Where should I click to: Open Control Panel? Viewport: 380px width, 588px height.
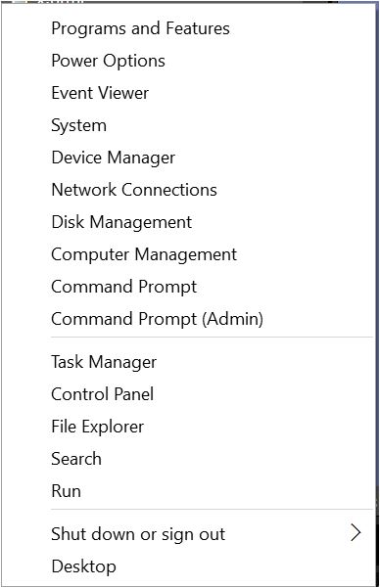click(103, 394)
